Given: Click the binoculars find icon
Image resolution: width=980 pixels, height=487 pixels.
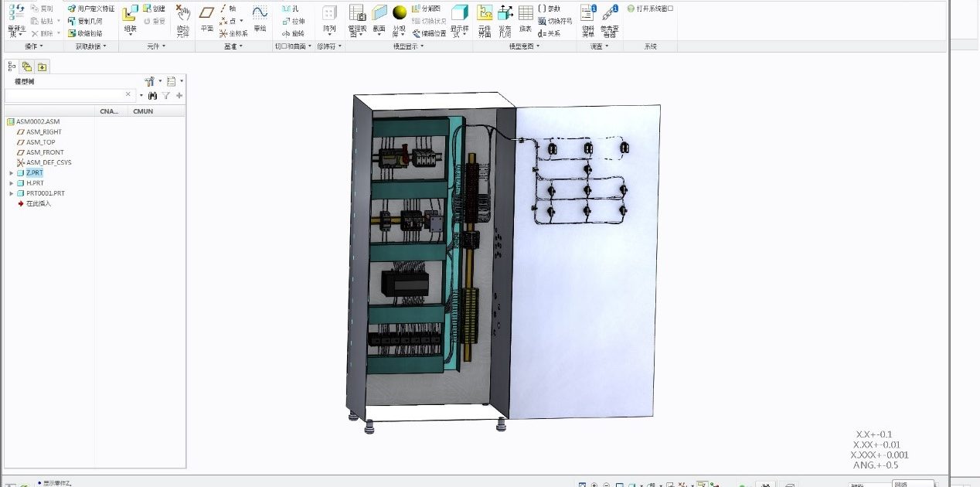Looking at the screenshot, I should pyautogui.click(x=152, y=95).
